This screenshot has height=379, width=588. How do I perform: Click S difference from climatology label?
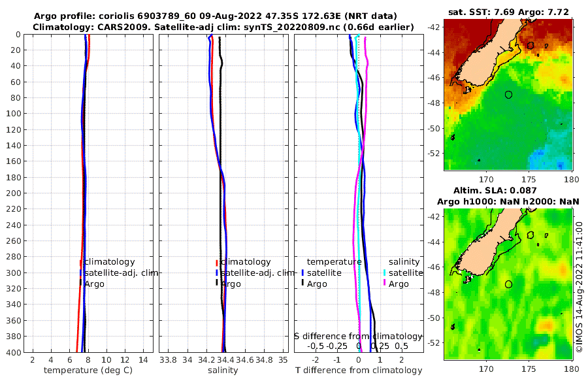[x=359, y=337]
